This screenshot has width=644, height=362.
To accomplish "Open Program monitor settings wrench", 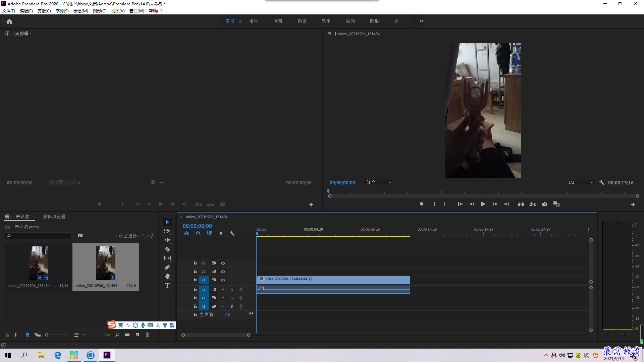I will (602, 183).
